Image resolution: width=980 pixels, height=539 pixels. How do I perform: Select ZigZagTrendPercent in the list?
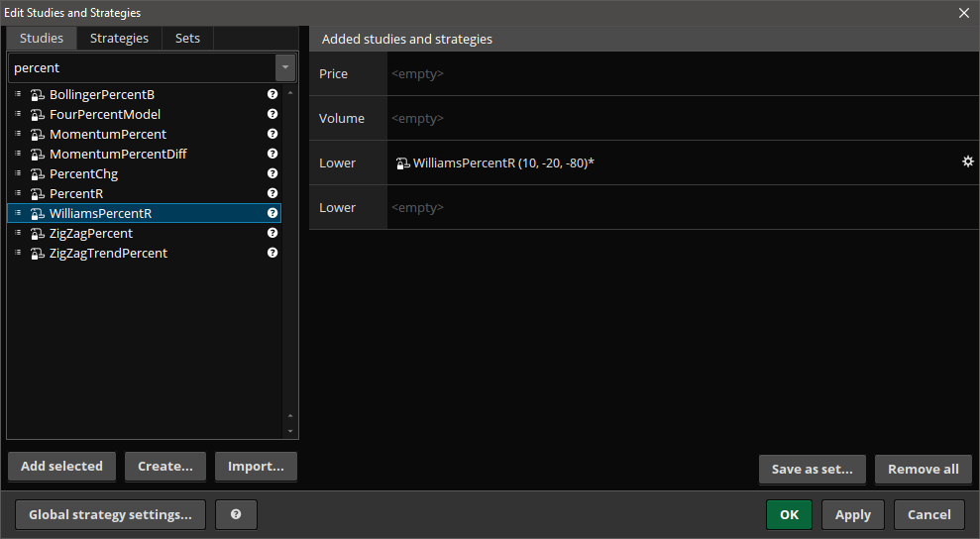(144, 254)
